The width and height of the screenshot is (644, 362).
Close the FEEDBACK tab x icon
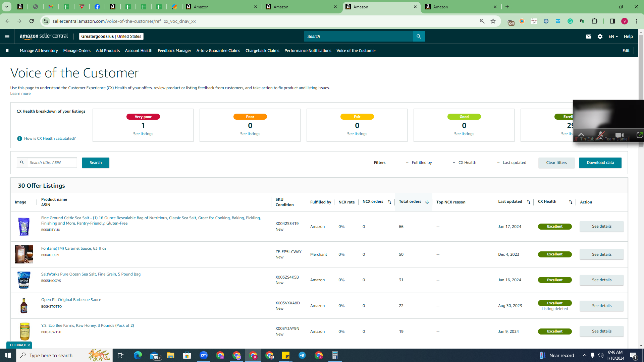point(29,345)
